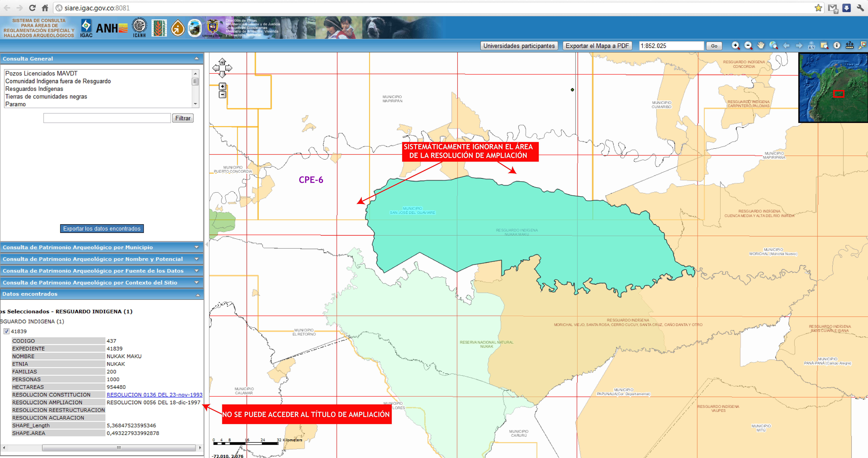This screenshot has width=868, height=458.
Task: Click Exportar los datos encontrados
Action: point(102,229)
